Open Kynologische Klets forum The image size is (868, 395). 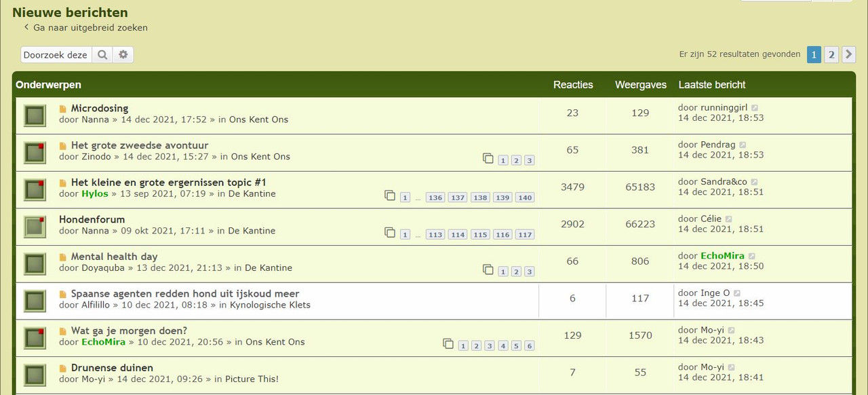[x=270, y=305]
